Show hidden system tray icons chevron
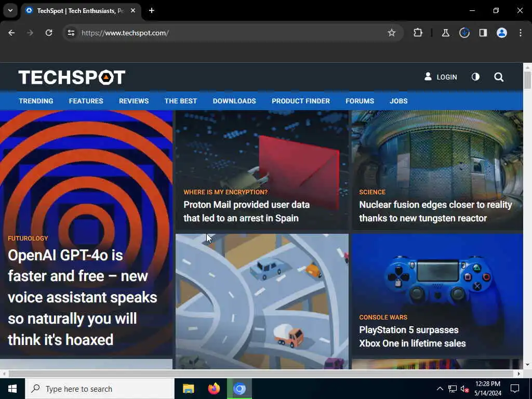 click(x=440, y=389)
